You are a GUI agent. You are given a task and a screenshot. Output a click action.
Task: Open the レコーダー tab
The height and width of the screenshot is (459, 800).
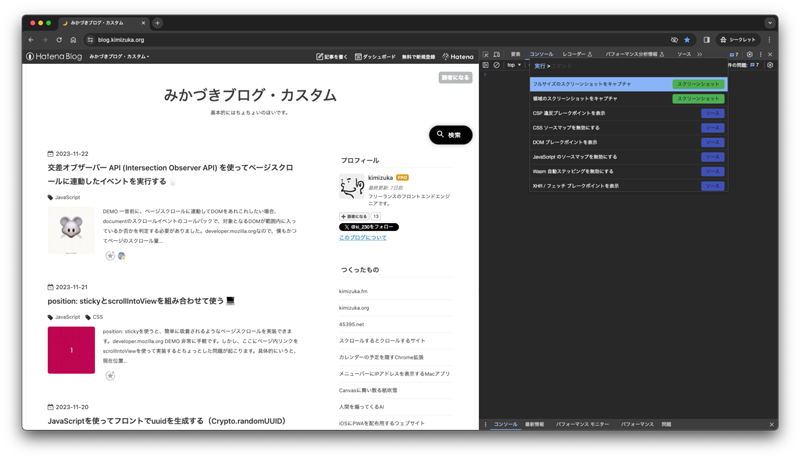tap(577, 54)
